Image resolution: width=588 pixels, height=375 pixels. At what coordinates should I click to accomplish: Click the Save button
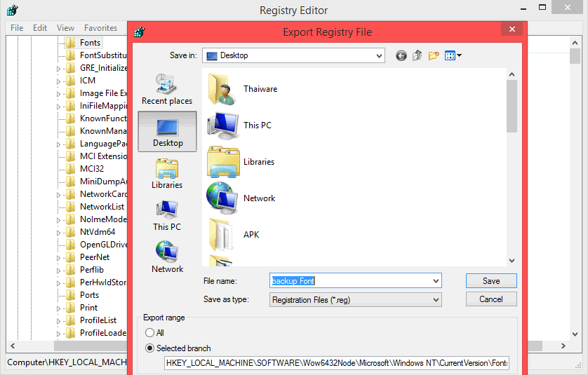(491, 281)
